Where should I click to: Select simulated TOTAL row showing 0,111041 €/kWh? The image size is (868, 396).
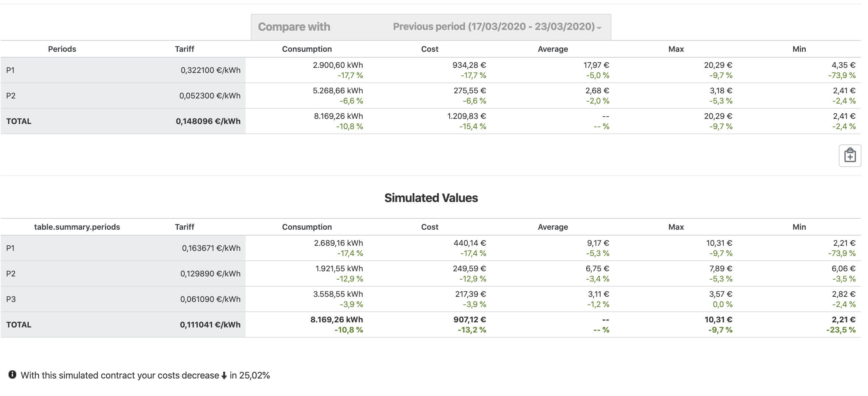coord(123,325)
